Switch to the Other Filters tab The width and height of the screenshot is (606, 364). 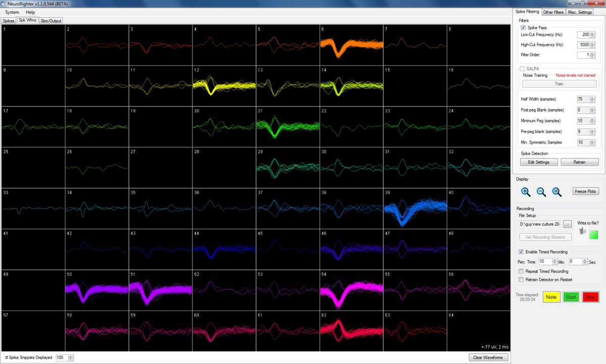[x=553, y=12]
